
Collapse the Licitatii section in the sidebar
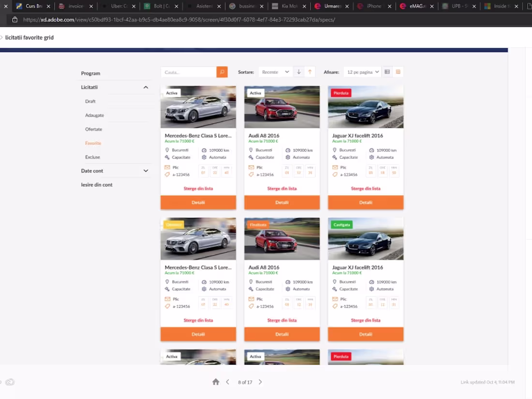click(x=146, y=87)
